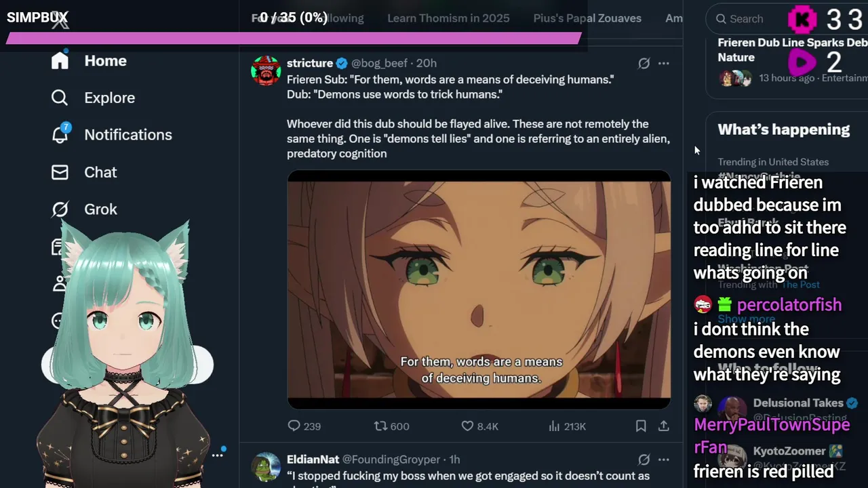Open the Explore search icon

coord(60,98)
